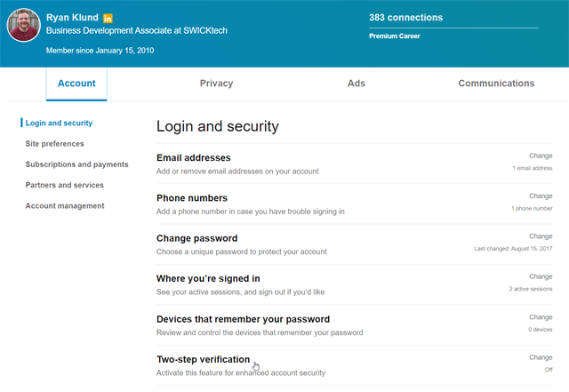569x392 pixels.
Task: Click Change for Phone numbers
Action: pos(541,196)
